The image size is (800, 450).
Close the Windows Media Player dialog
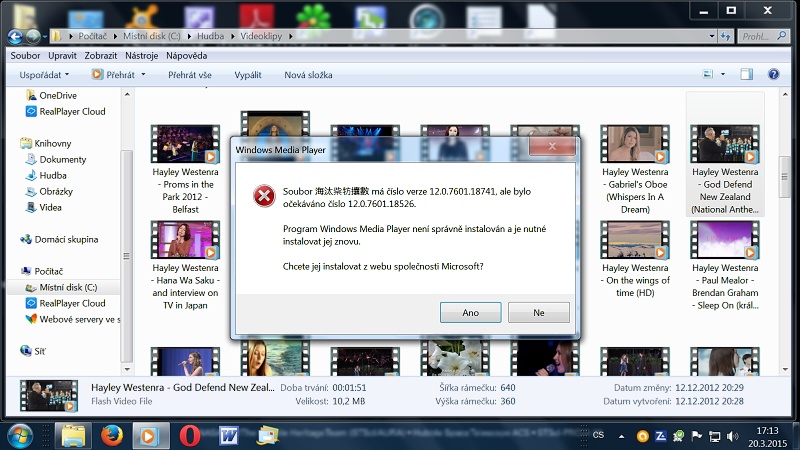pos(552,146)
